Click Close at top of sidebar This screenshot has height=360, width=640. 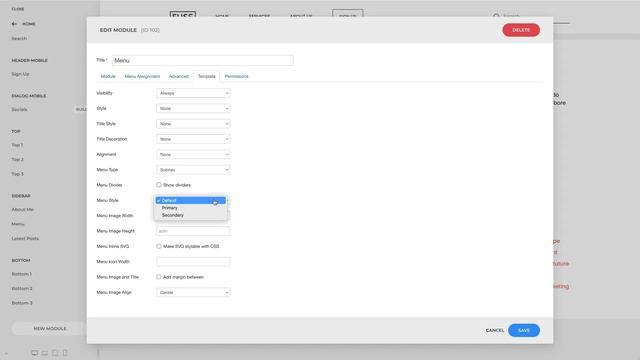(x=18, y=9)
